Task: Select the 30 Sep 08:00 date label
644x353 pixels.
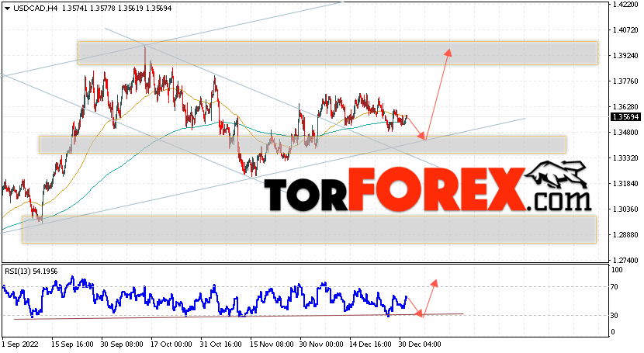Action: 122,344
